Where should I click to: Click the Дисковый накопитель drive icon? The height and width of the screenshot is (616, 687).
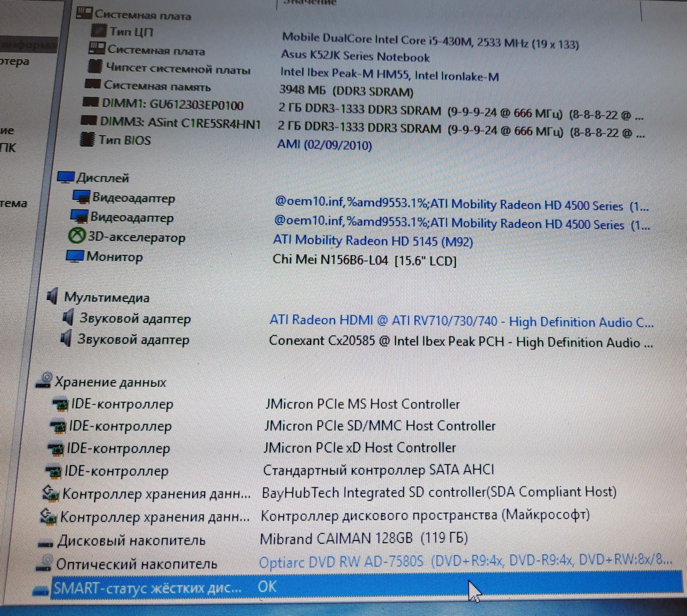coord(45,543)
